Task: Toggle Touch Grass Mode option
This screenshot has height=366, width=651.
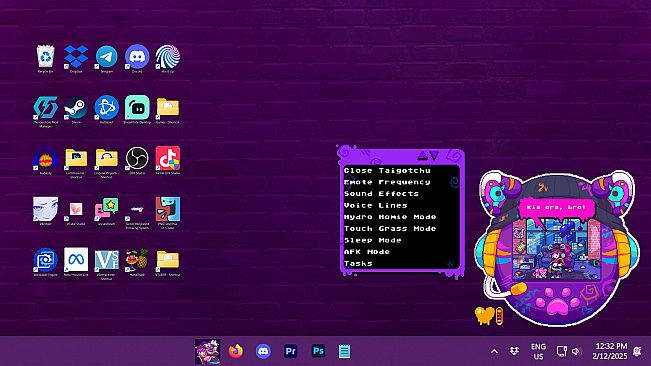Action: [x=390, y=229]
